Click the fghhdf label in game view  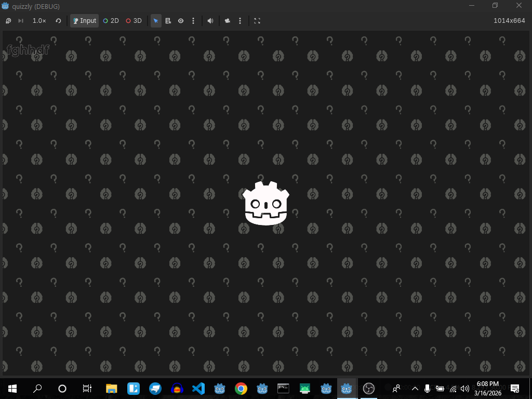click(x=28, y=50)
